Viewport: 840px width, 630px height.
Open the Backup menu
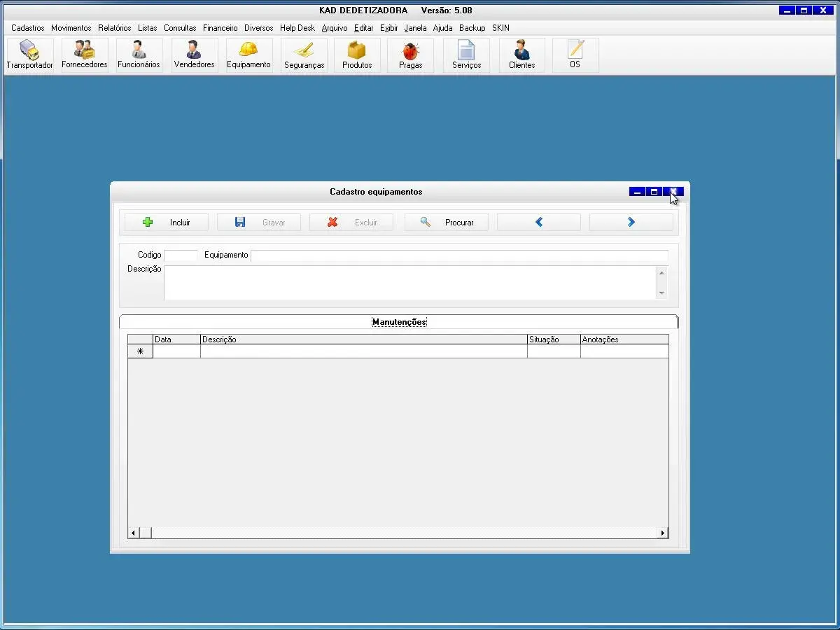tap(472, 28)
